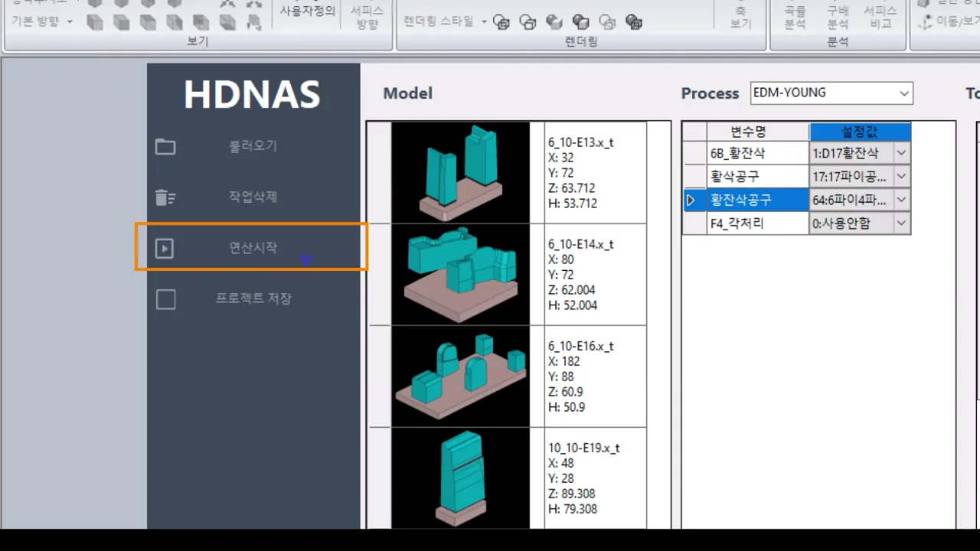Viewport: 980px width, 551px height.
Task: Open dropdown for 황잔삭공구 value
Action: click(901, 200)
